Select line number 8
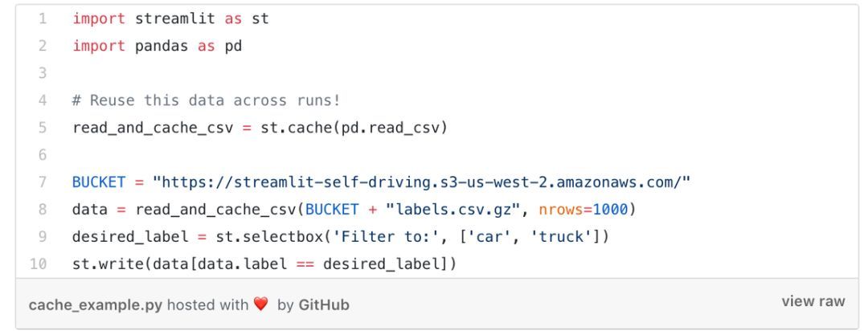 click(43, 210)
